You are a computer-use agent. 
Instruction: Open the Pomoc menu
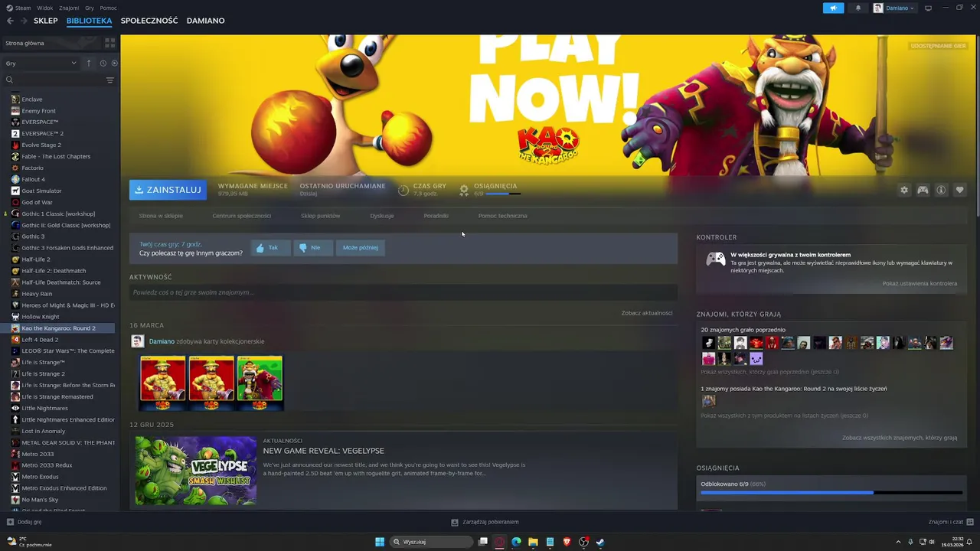108,8
